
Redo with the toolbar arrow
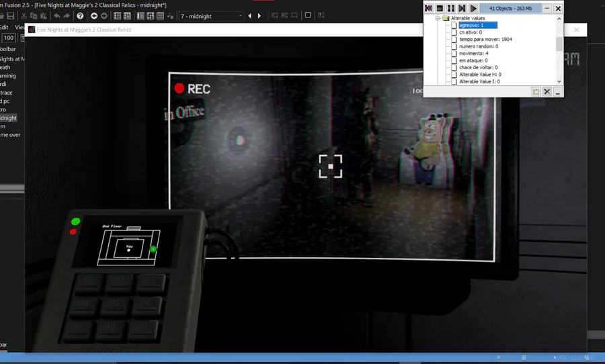pyautogui.click(x=67, y=16)
